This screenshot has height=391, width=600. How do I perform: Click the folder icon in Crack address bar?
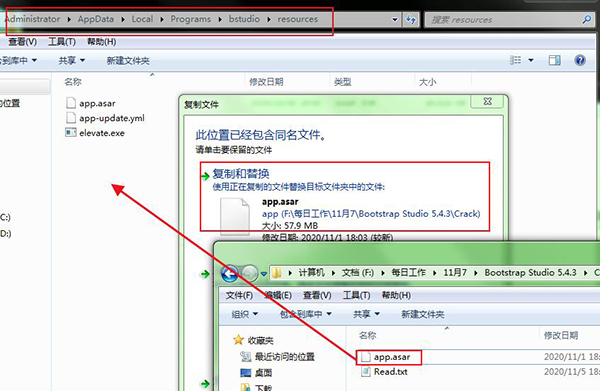pyautogui.click(x=277, y=273)
